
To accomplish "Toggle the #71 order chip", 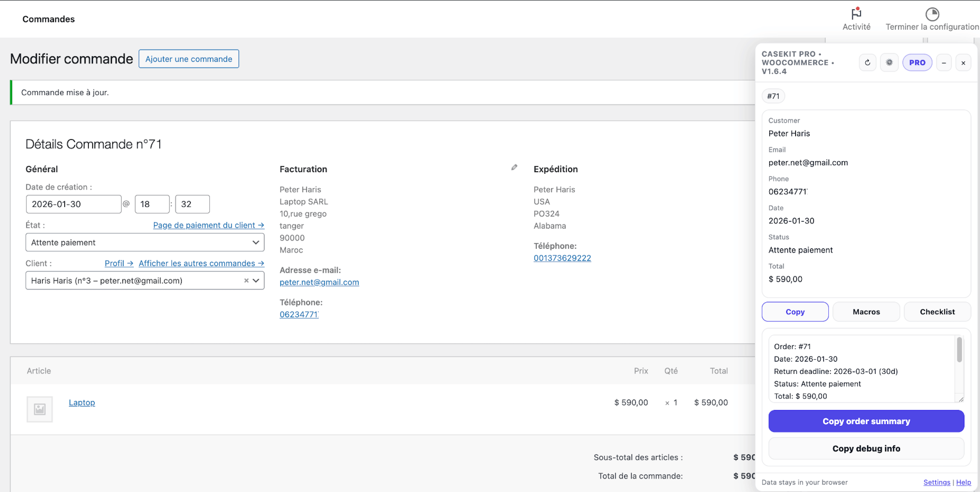I will (x=773, y=96).
